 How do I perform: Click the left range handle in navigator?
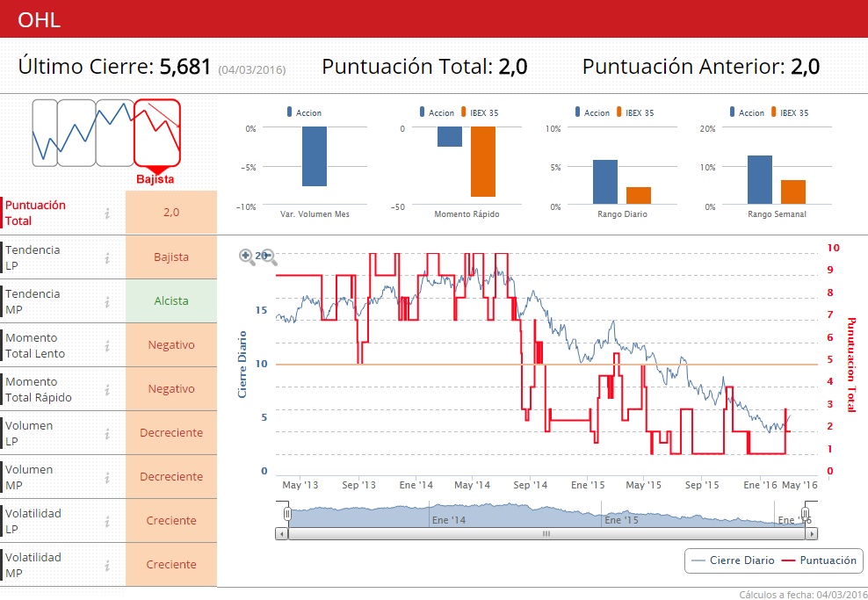[288, 514]
